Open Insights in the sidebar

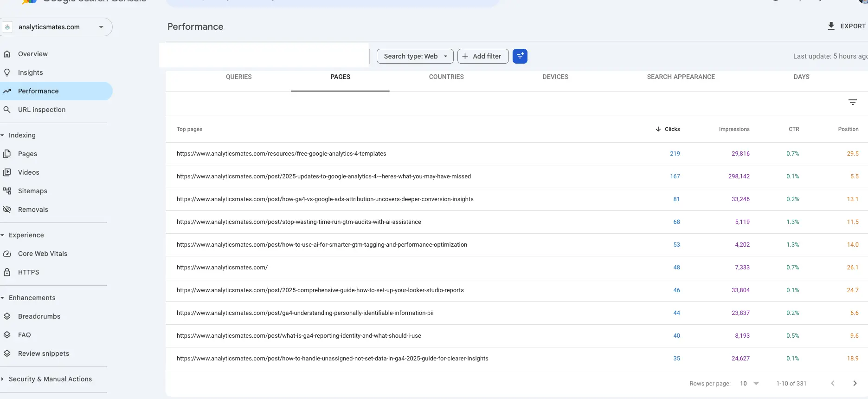[31, 72]
